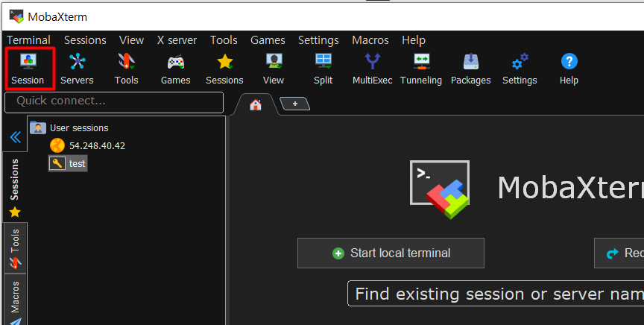Enable the MultiExec toolbar button
Image resolution: width=644 pixels, height=325 pixels.
pos(373,69)
